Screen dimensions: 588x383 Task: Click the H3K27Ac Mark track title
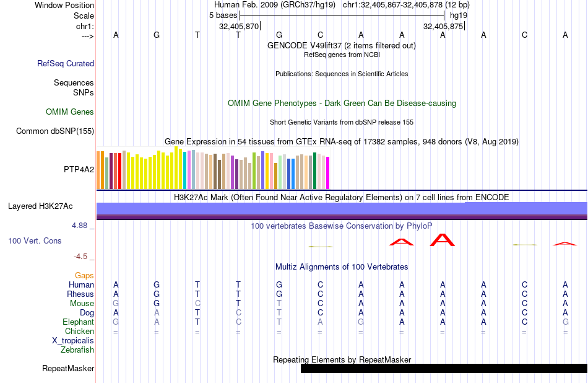pos(341,198)
